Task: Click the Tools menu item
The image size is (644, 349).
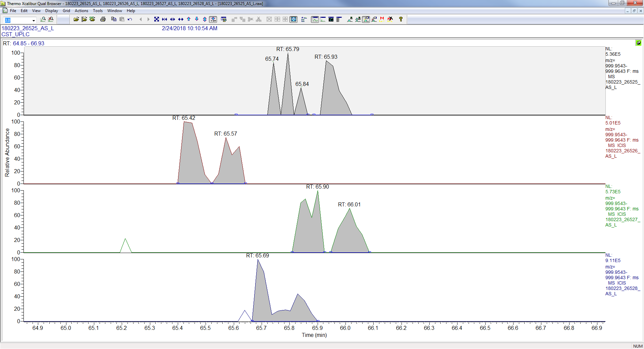Action: (98, 11)
